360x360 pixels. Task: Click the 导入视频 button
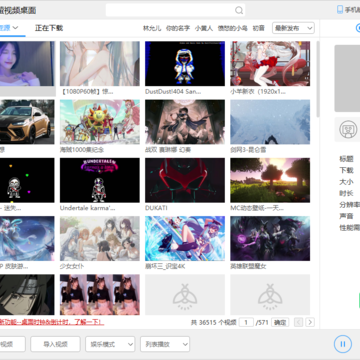[x=55, y=344]
